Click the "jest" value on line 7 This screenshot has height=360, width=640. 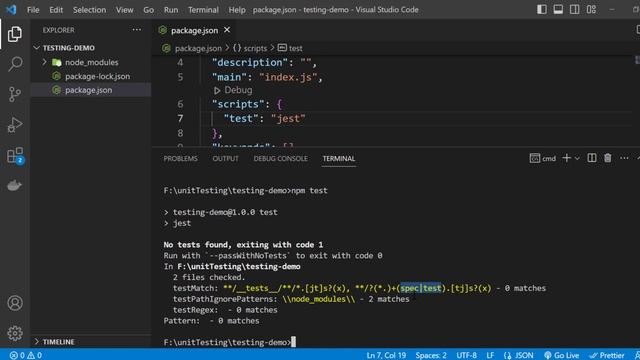(x=288, y=118)
